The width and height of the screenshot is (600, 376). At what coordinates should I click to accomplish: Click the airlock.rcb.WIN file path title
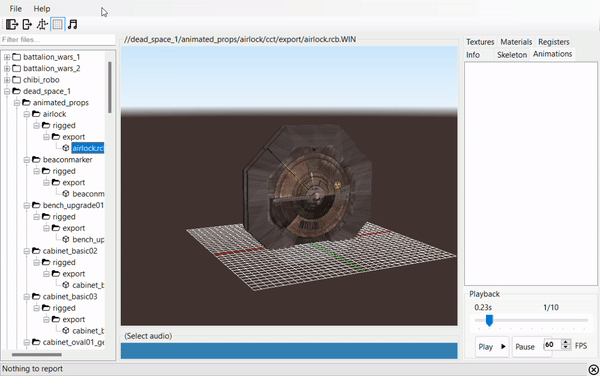240,39
